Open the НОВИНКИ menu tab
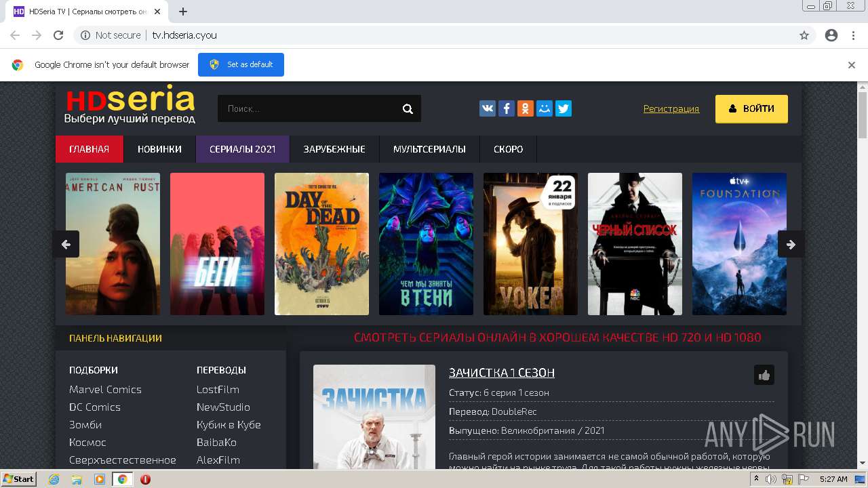Viewport: 868px width, 488px height. click(x=159, y=149)
